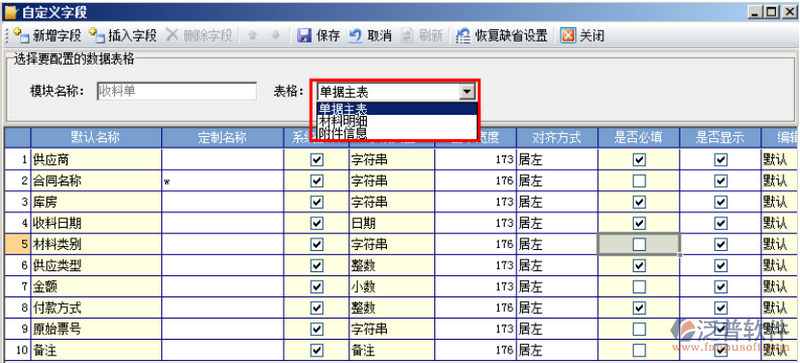Click the 取消 undo icon

coord(356,36)
